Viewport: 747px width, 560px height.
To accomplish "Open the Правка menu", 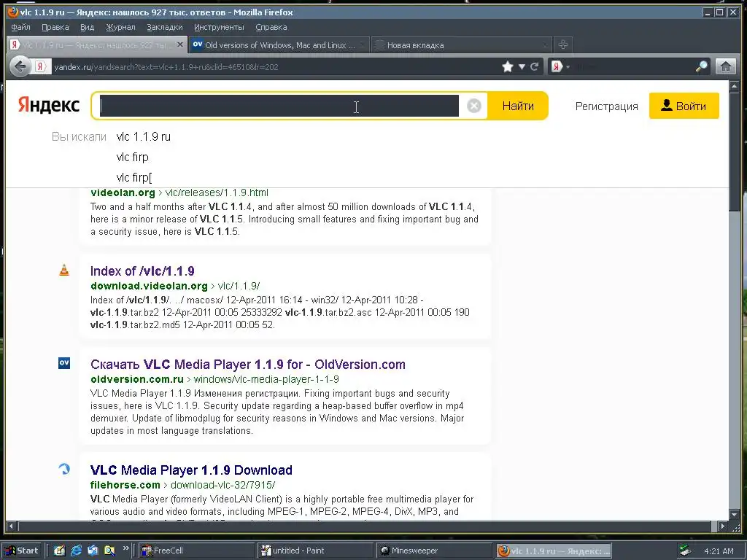I will 55,27.
